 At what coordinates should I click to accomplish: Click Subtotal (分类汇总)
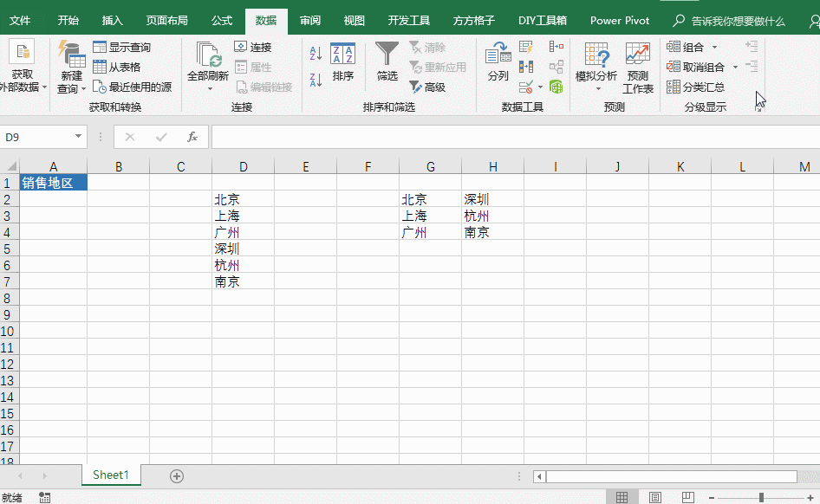pos(695,87)
